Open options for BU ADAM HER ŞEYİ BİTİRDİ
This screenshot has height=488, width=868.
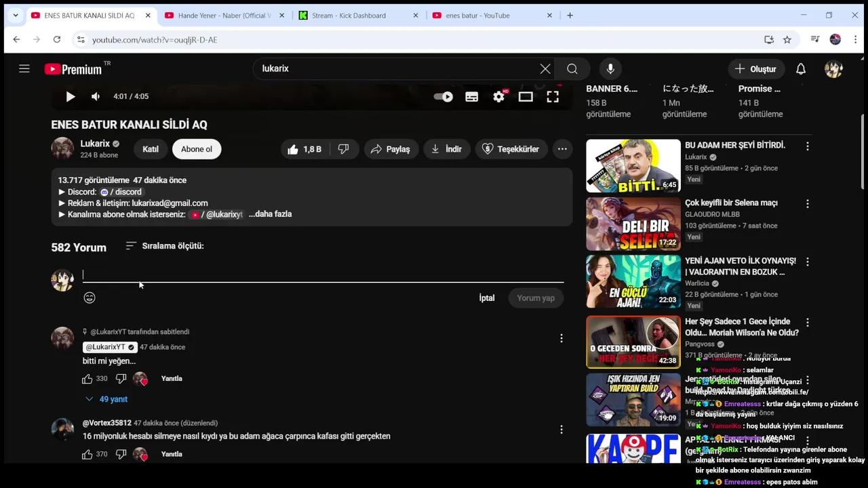pos(808,146)
